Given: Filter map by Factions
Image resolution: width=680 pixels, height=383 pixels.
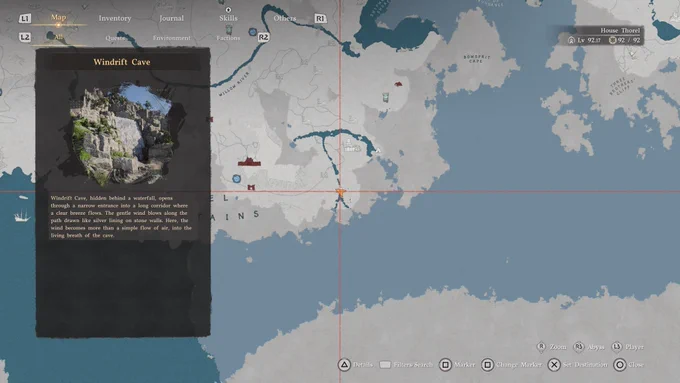Looking at the screenshot, I should pos(228,38).
